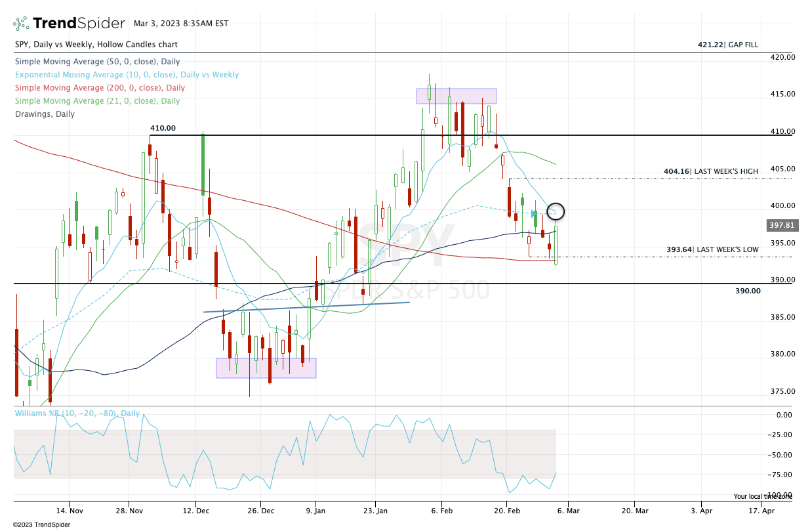The image size is (812, 531).
Task: Click the 410.00 horizontal level label
Action: [x=164, y=128]
